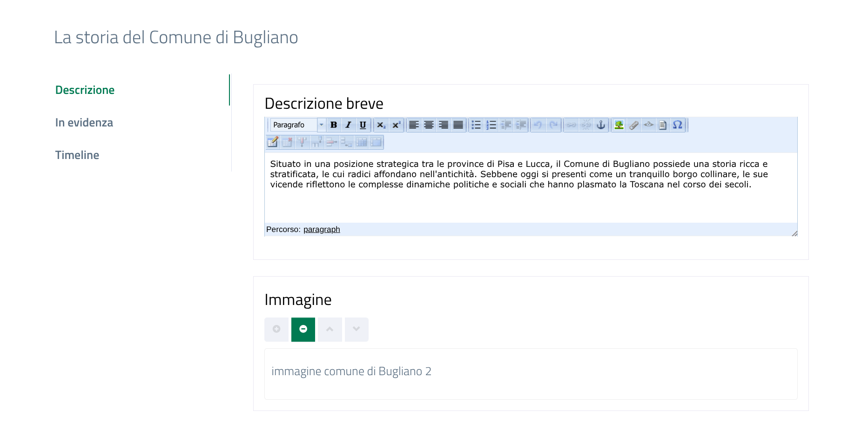The height and width of the screenshot is (437, 868).
Task: Insert an anchor with the anchor icon
Action: tap(601, 125)
